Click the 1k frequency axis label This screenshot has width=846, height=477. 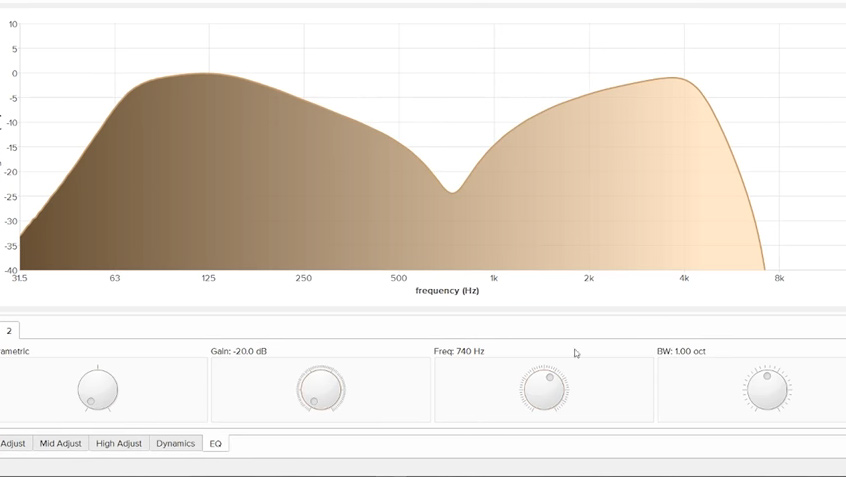pos(494,278)
